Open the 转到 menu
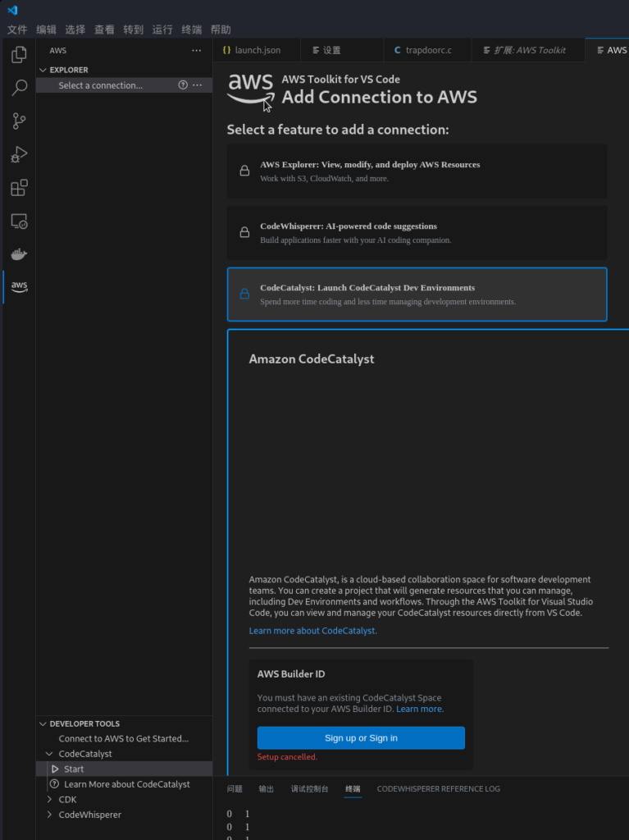 pyautogui.click(x=133, y=30)
